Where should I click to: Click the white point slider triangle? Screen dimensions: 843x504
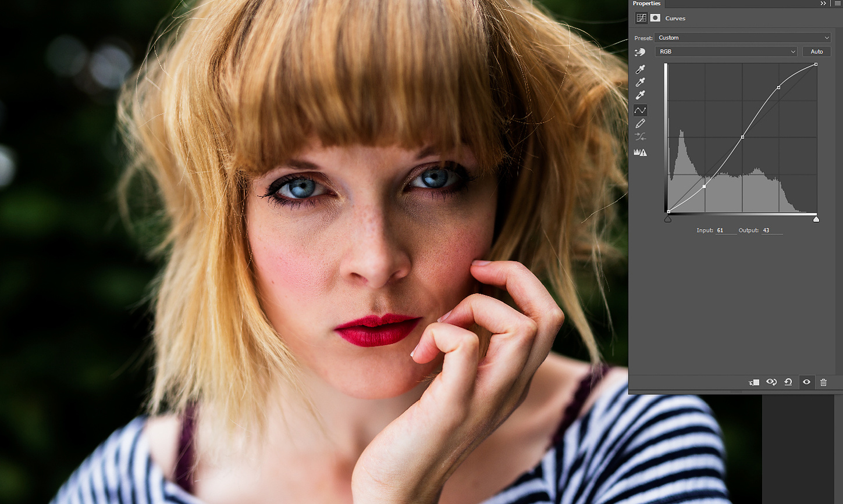pyautogui.click(x=816, y=219)
